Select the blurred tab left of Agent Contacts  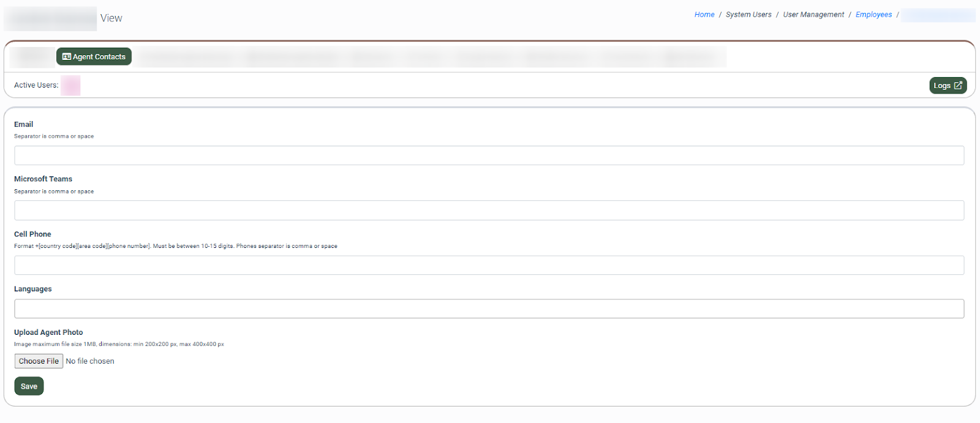point(32,57)
